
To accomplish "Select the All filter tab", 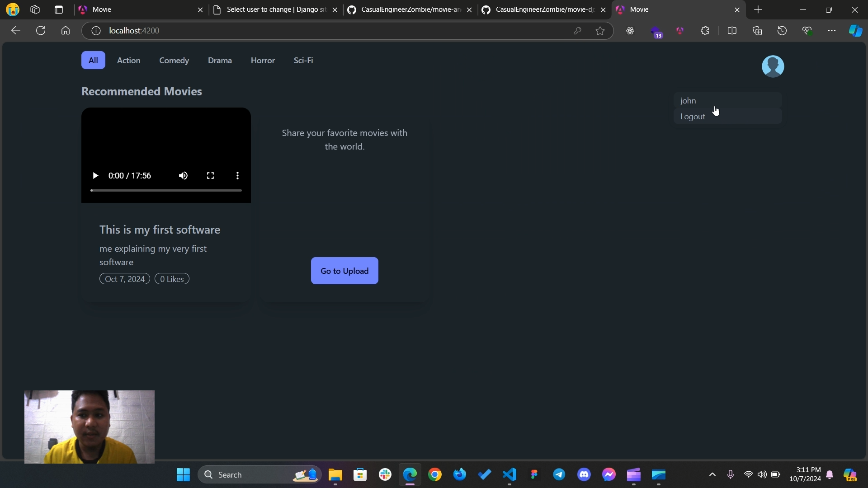I will tap(93, 60).
